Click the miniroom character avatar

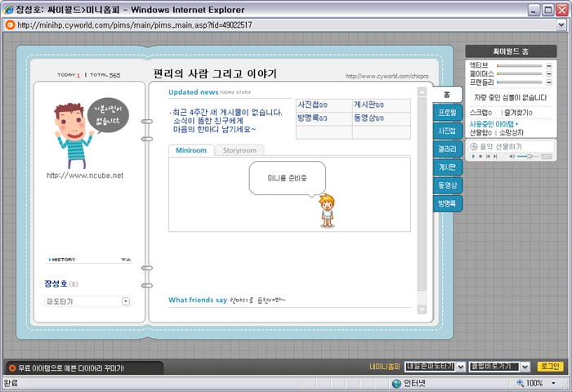[x=327, y=211]
